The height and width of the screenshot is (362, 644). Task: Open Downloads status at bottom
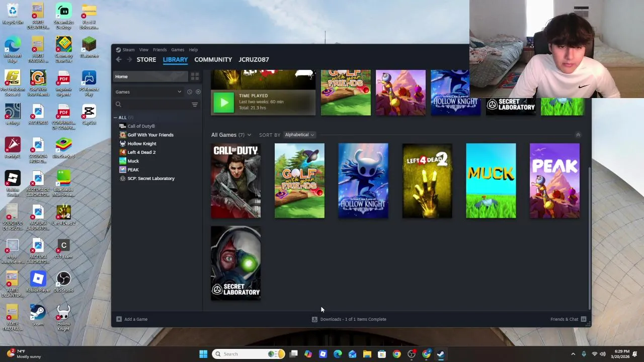click(349, 319)
